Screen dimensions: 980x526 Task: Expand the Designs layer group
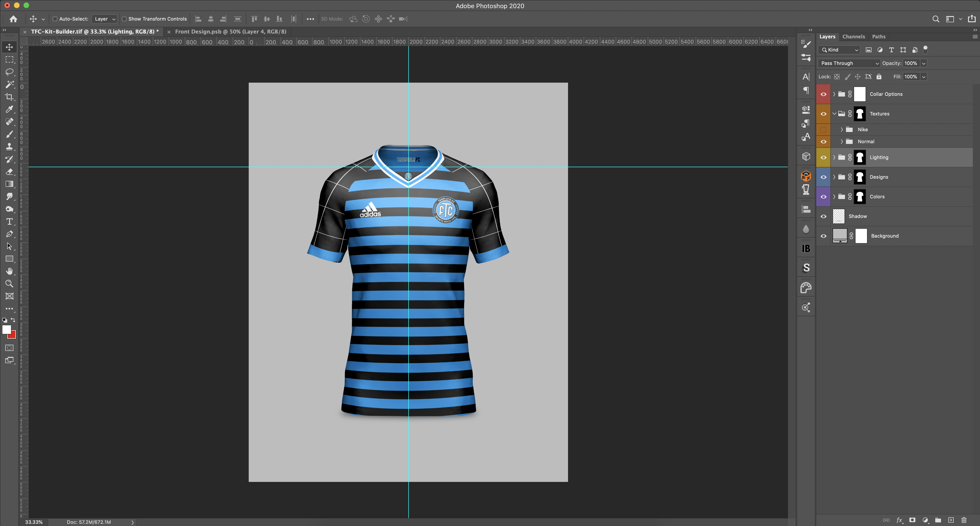click(x=834, y=177)
